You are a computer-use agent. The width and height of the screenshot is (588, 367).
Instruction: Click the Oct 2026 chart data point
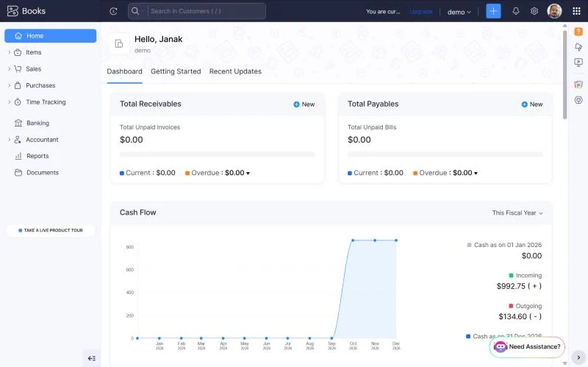click(x=353, y=240)
